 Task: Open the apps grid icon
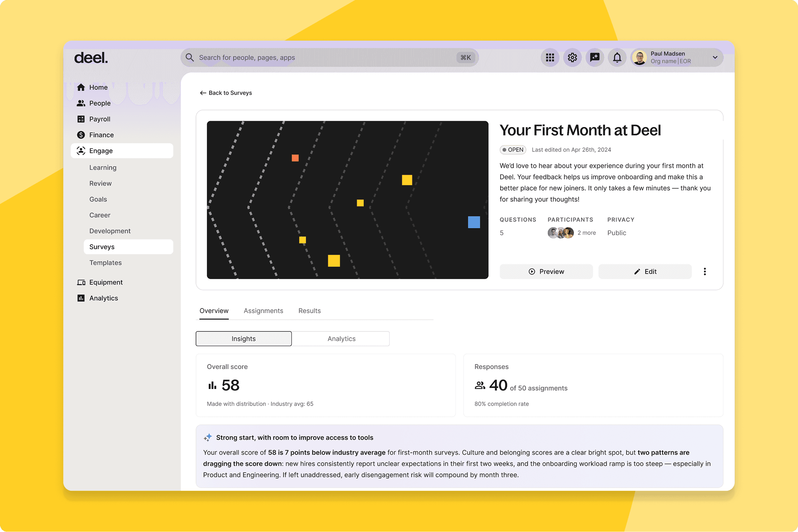click(x=550, y=57)
